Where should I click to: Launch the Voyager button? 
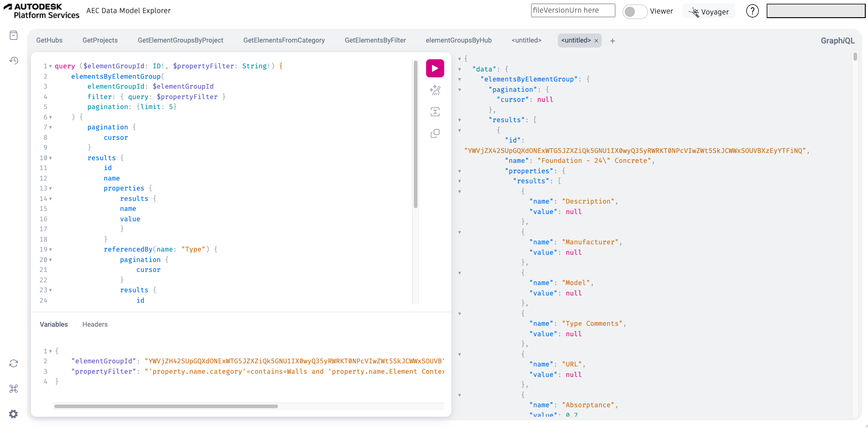point(709,12)
